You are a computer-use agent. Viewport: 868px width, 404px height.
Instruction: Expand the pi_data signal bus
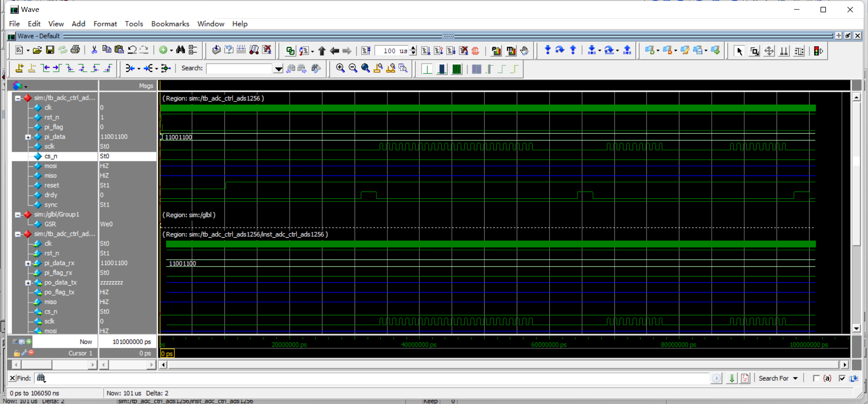point(28,137)
